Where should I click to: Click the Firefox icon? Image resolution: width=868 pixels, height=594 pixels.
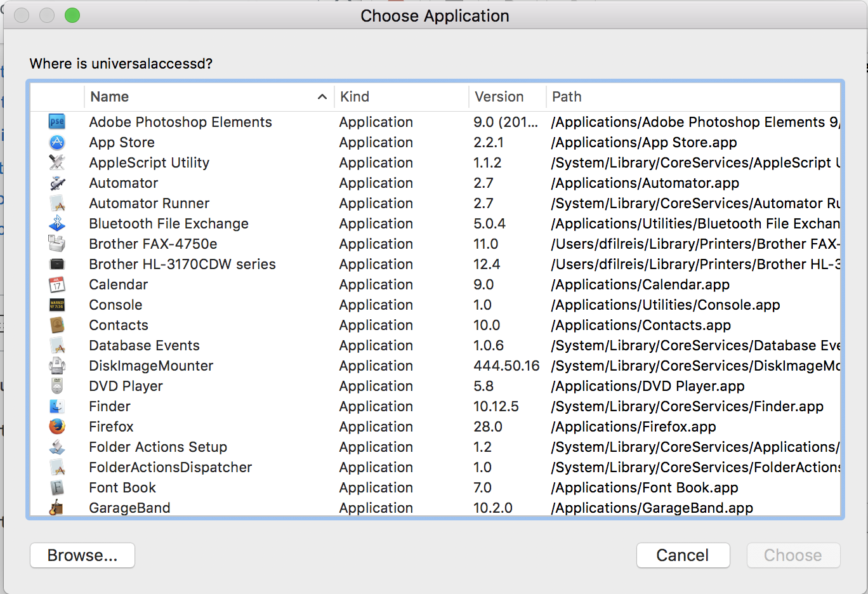click(x=57, y=426)
